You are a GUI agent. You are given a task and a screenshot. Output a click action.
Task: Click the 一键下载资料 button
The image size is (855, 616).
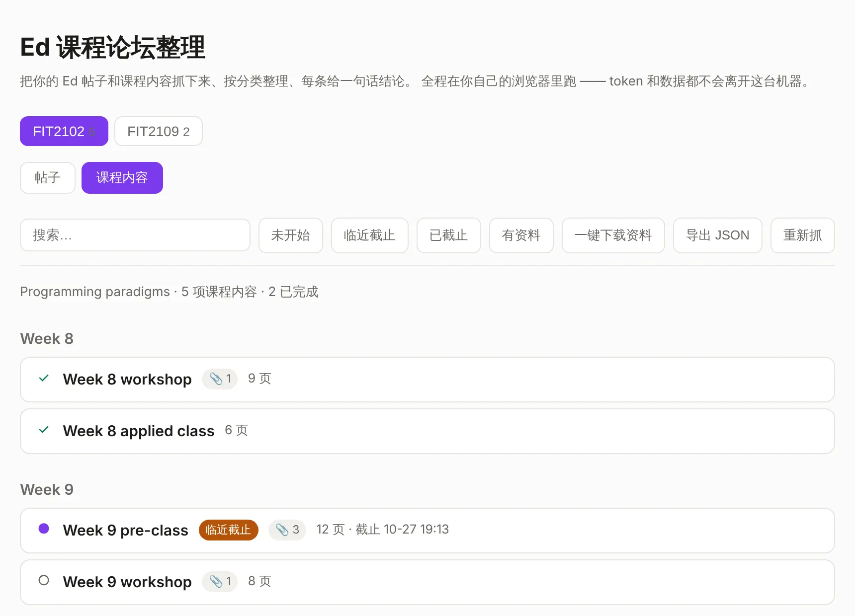coord(613,235)
